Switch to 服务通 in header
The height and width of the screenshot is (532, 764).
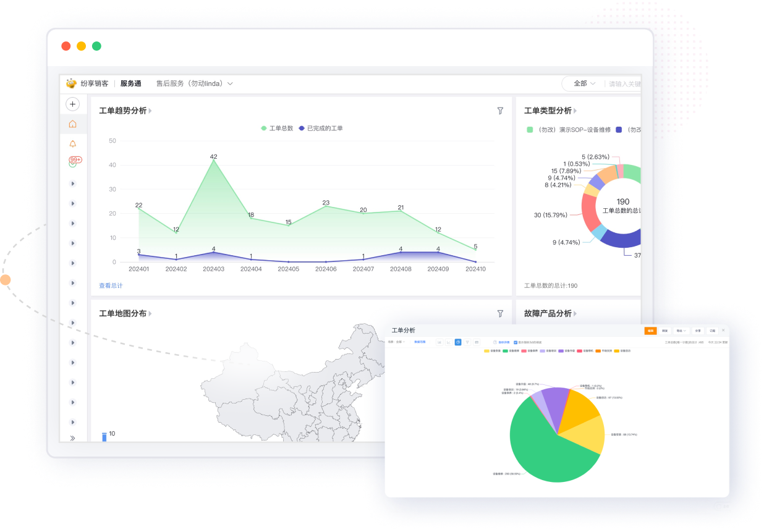point(130,83)
